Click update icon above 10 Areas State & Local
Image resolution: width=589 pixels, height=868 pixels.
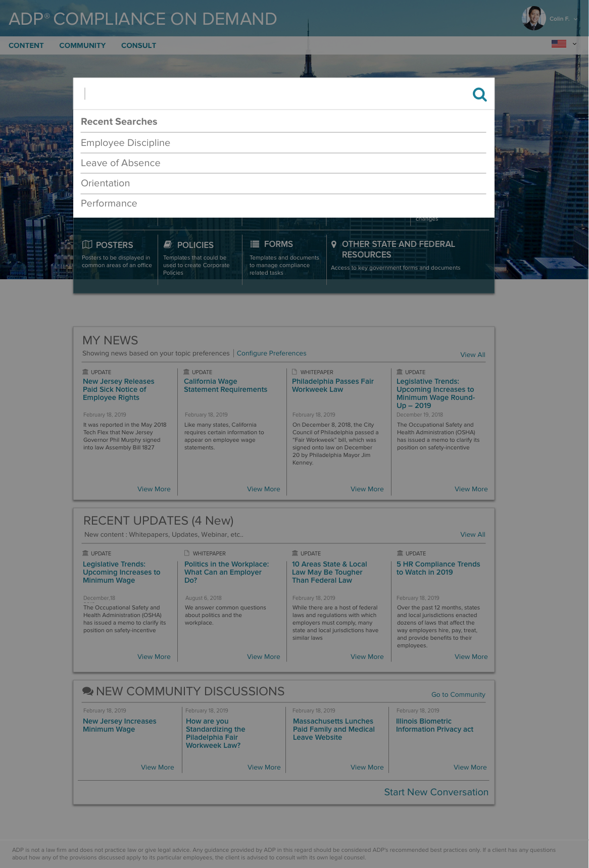(x=295, y=553)
